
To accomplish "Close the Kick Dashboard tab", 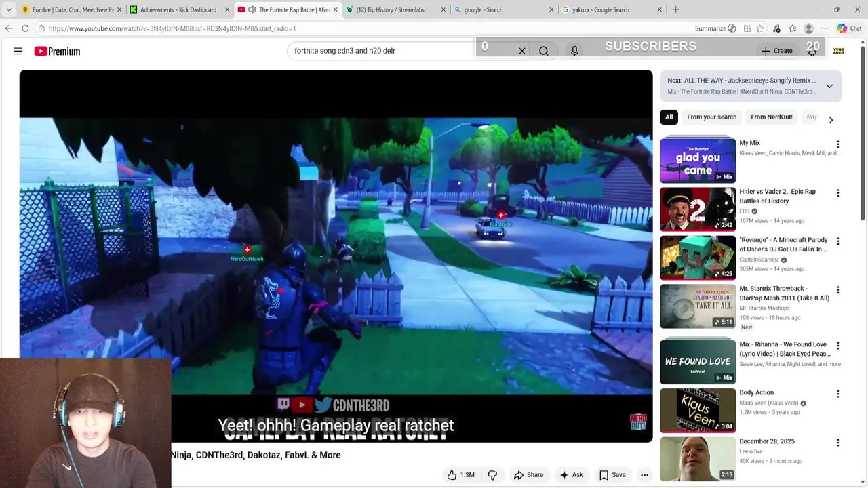I will (227, 9).
